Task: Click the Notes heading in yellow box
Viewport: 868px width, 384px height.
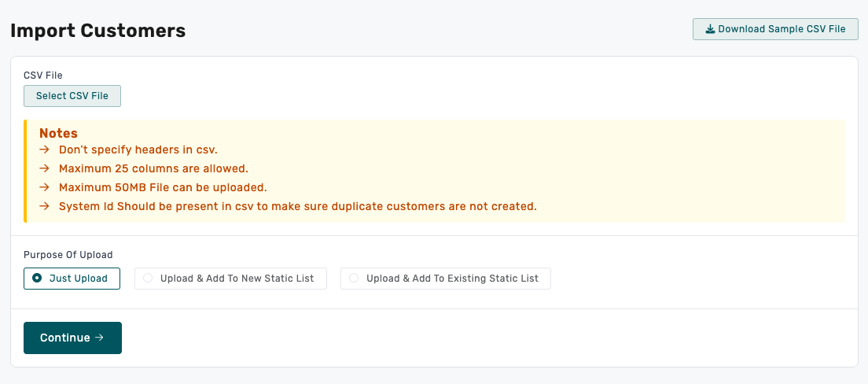Action: pyautogui.click(x=58, y=134)
